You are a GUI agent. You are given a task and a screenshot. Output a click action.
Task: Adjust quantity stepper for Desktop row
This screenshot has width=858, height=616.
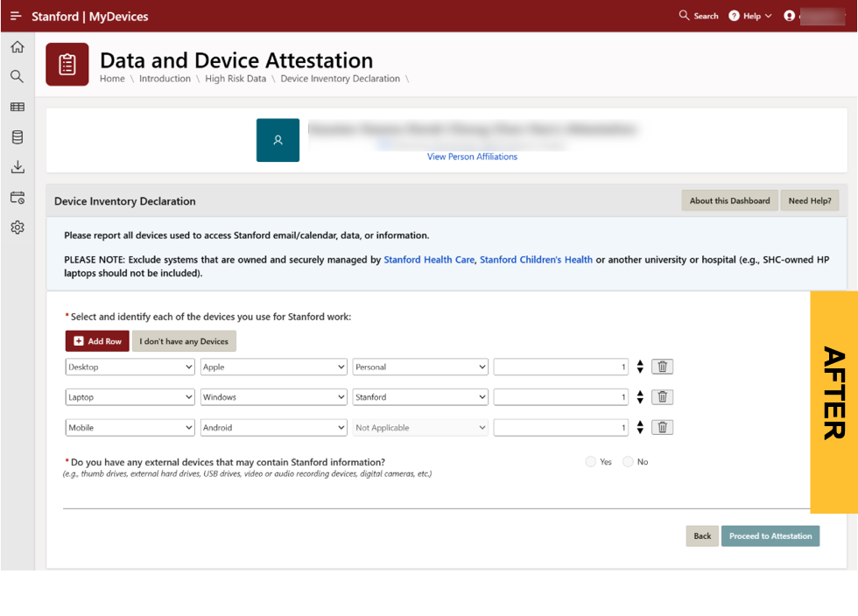point(640,367)
